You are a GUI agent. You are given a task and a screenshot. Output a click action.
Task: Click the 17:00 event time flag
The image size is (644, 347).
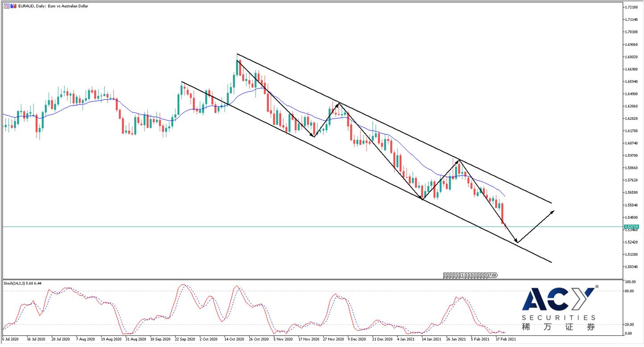[492, 275]
